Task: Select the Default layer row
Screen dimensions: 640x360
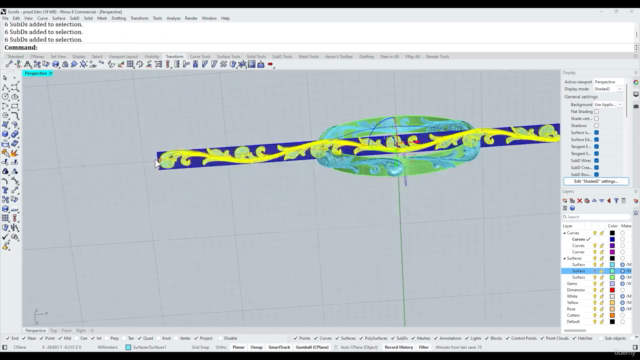Action: pos(597,322)
